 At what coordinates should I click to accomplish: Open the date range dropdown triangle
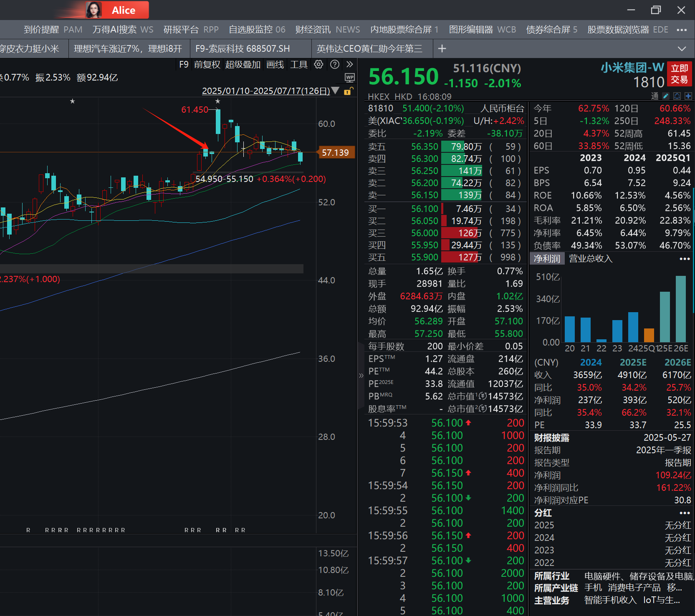point(335,91)
